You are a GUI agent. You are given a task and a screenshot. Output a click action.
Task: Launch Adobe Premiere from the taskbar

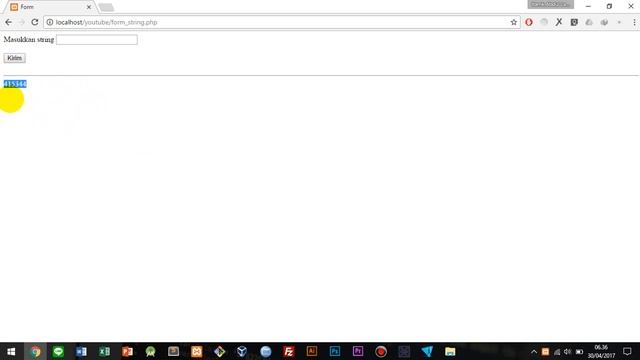pyautogui.click(x=358, y=351)
